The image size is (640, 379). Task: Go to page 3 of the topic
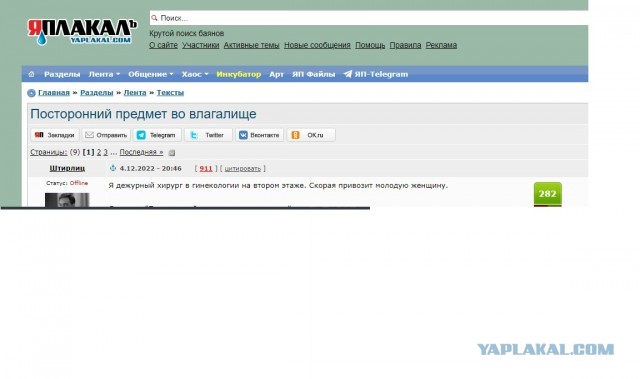(105, 152)
